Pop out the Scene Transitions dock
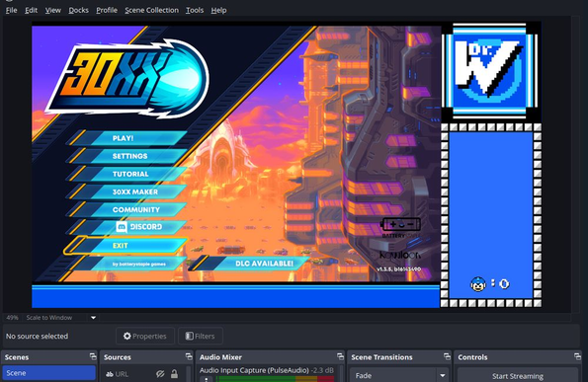This screenshot has width=588, height=382. click(447, 356)
